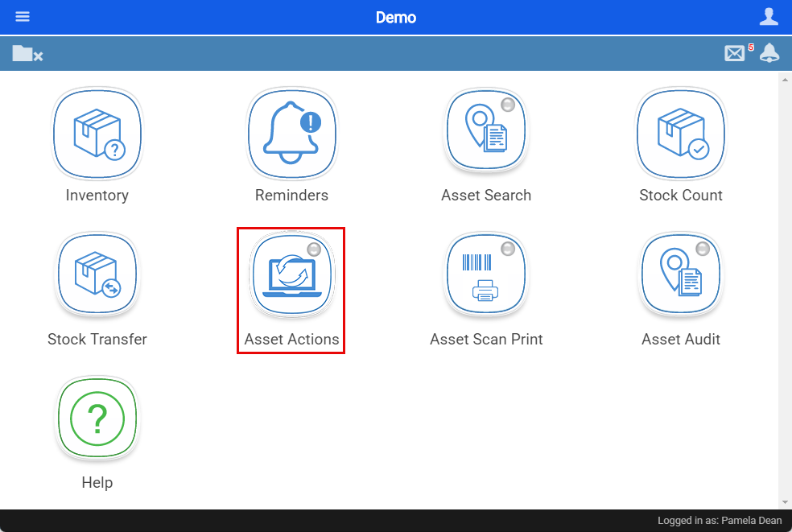The image size is (792, 532).
Task: Click the red 5 unread badge
Action: [751, 47]
